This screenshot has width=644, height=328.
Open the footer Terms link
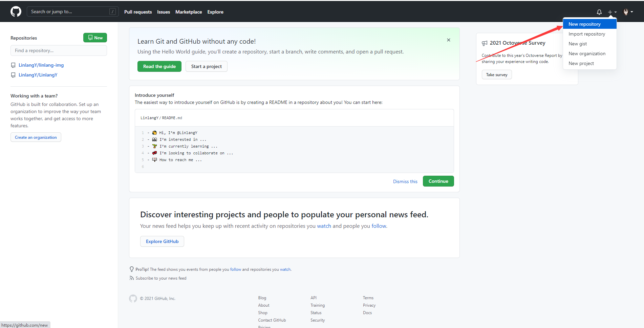[x=368, y=298]
